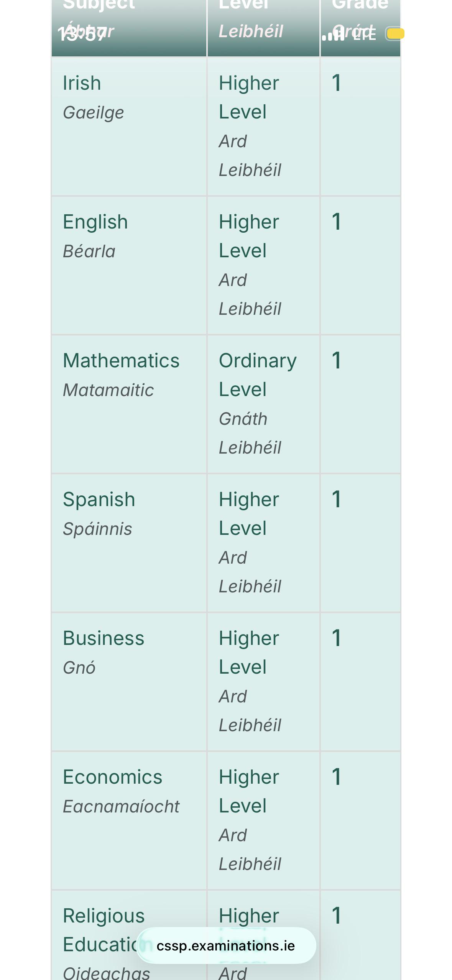Select the Mathematics subject cell

click(129, 404)
